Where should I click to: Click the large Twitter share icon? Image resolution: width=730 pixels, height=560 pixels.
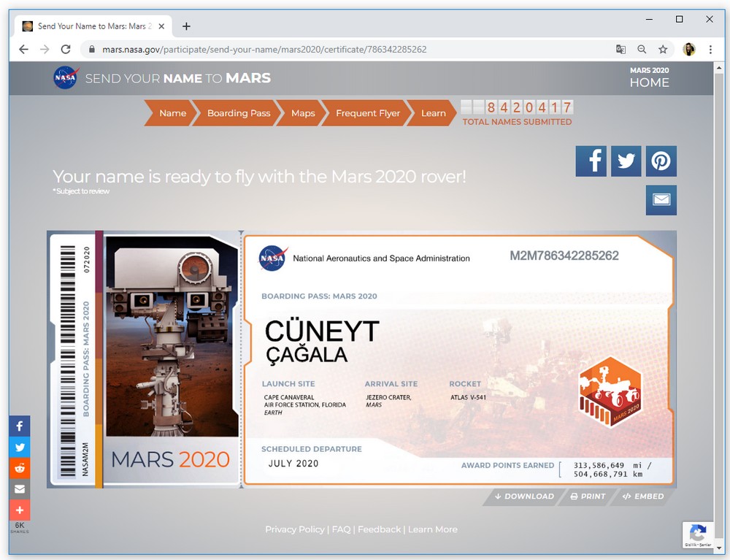click(x=626, y=161)
